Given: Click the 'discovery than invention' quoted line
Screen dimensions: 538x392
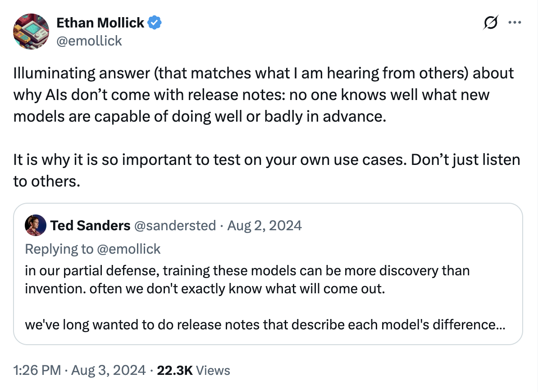Looking at the screenshot, I should tap(247, 279).
